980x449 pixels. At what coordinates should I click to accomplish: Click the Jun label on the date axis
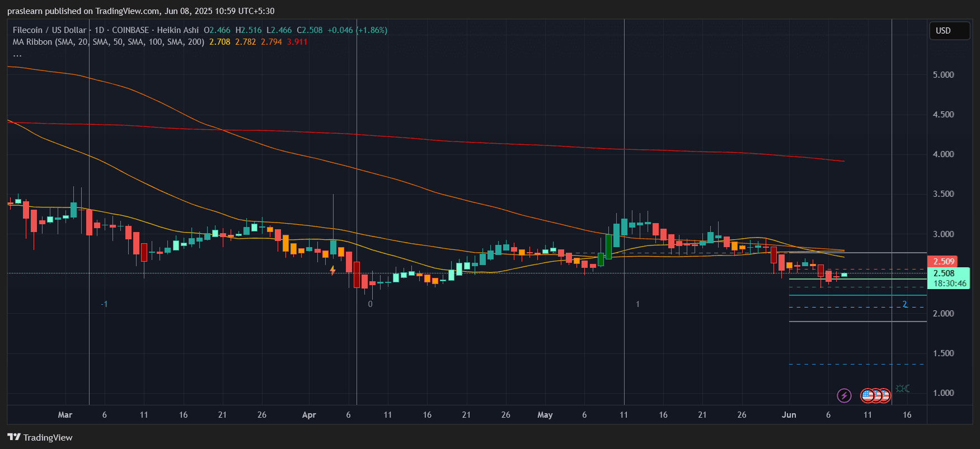pyautogui.click(x=789, y=415)
